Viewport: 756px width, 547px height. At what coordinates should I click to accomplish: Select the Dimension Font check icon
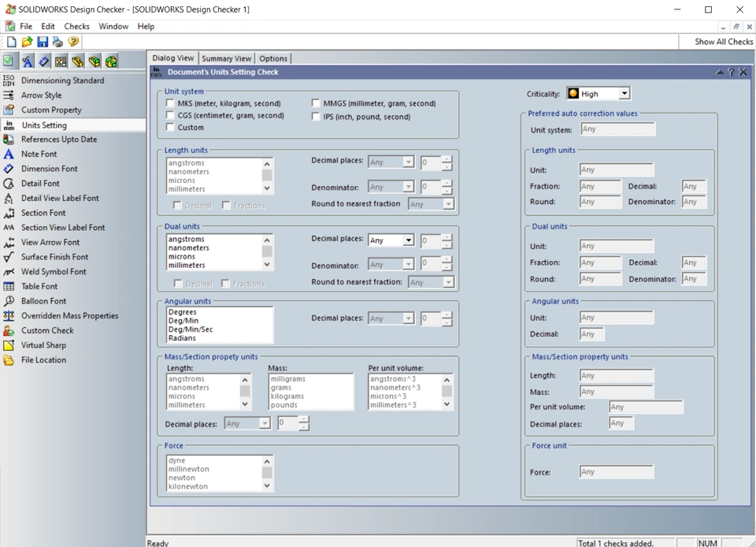(9, 169)
